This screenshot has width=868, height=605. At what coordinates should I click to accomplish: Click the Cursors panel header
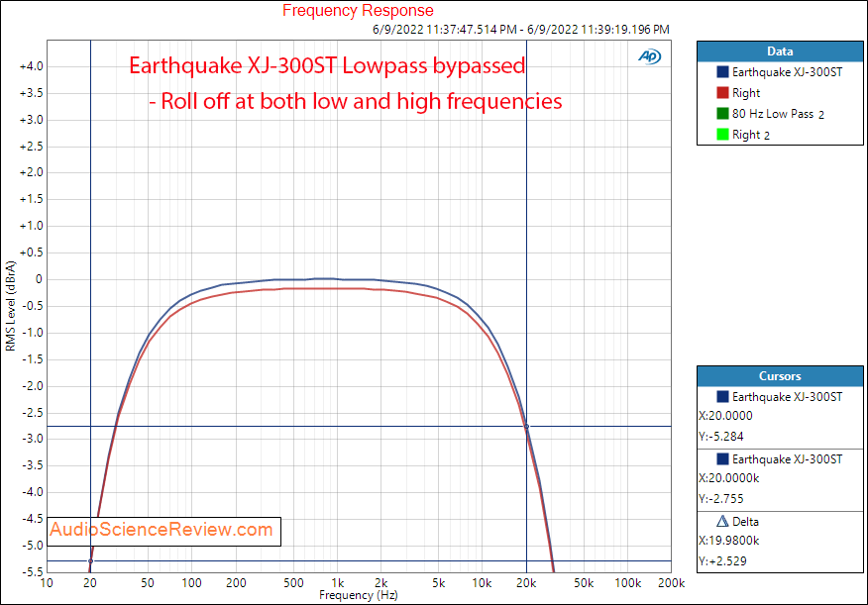coord(780,376)
